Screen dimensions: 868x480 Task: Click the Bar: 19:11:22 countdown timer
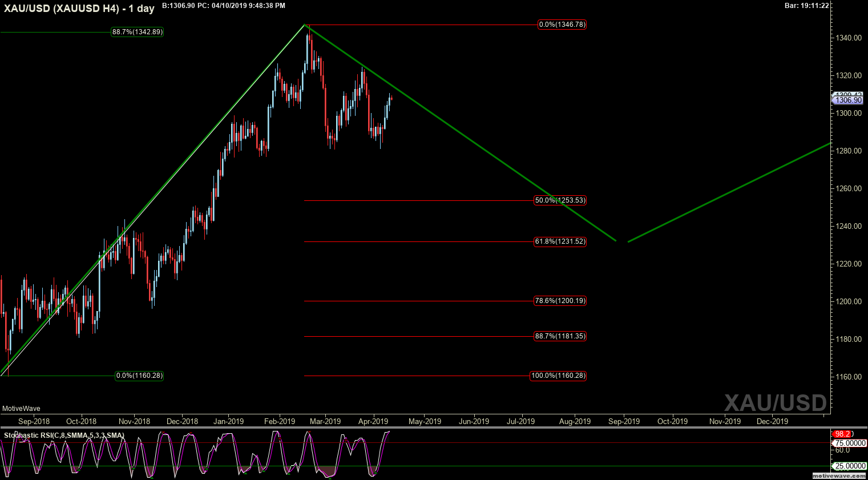click(807, 6)
